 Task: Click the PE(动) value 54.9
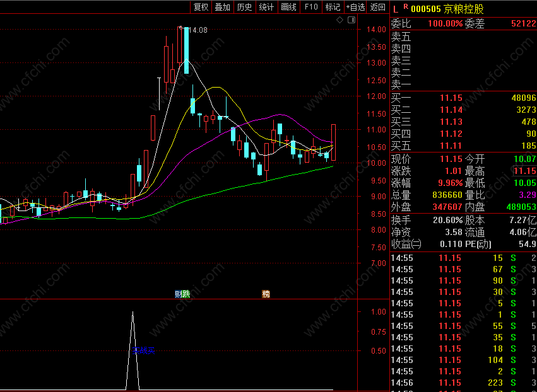(x=528, y=245)
